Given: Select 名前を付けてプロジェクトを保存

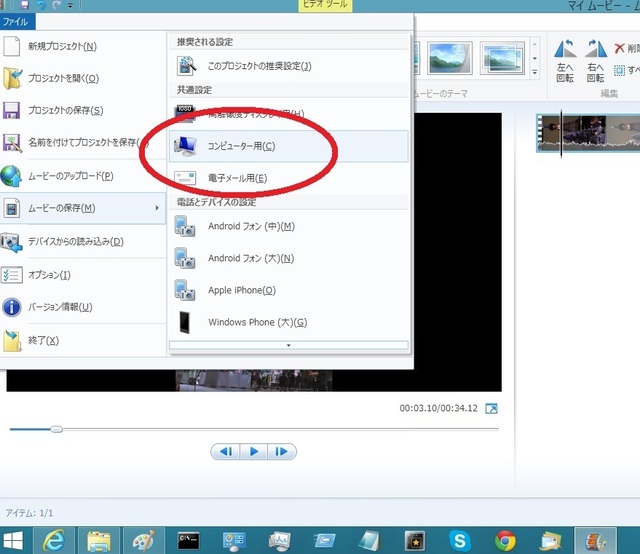Looking at the screenshot, I should (x=83, y=142).
